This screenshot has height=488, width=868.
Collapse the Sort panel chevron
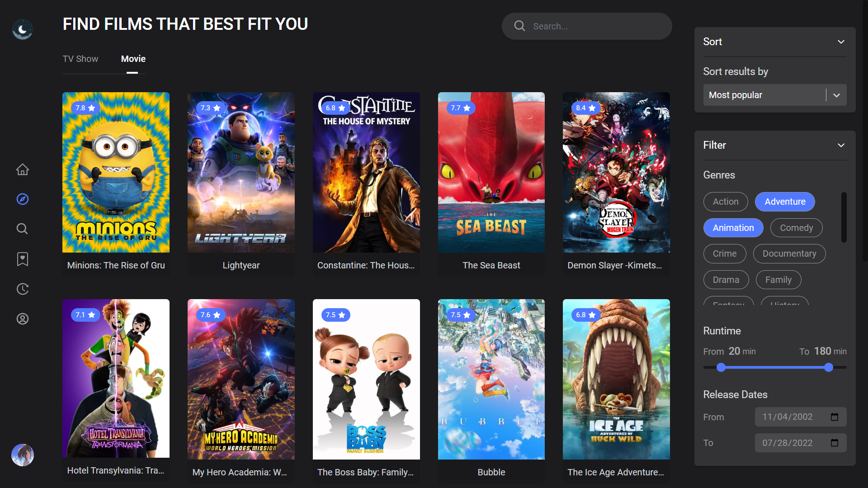(x=841, y=42)
